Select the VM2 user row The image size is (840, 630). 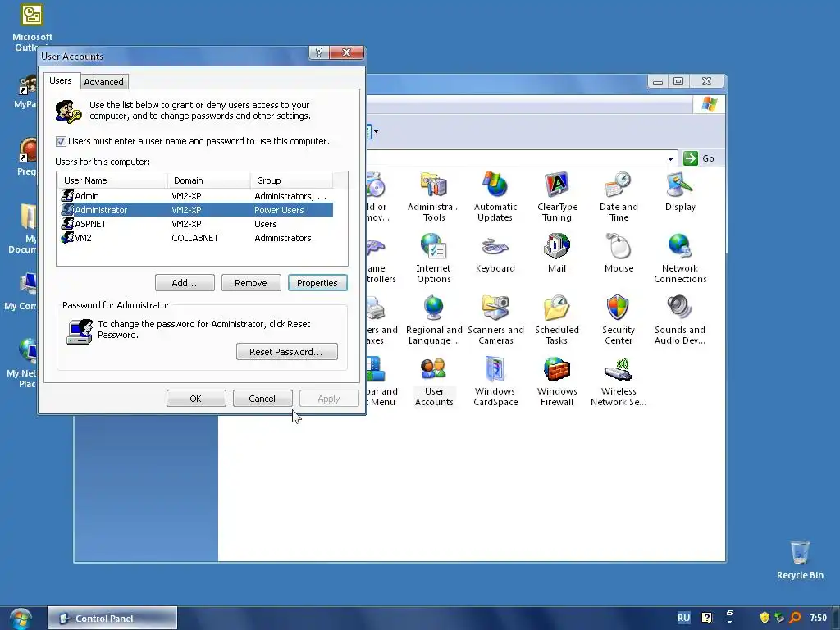[x=197, y=238]
